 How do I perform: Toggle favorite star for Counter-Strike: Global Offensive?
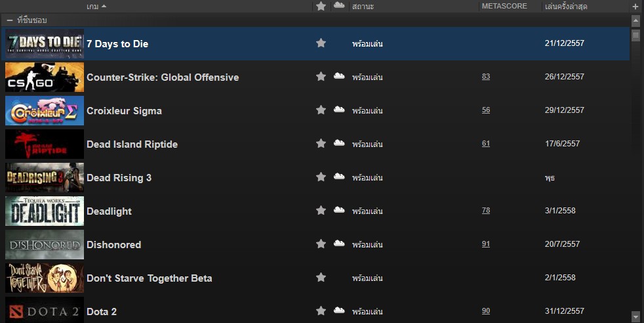pos(321,76)
